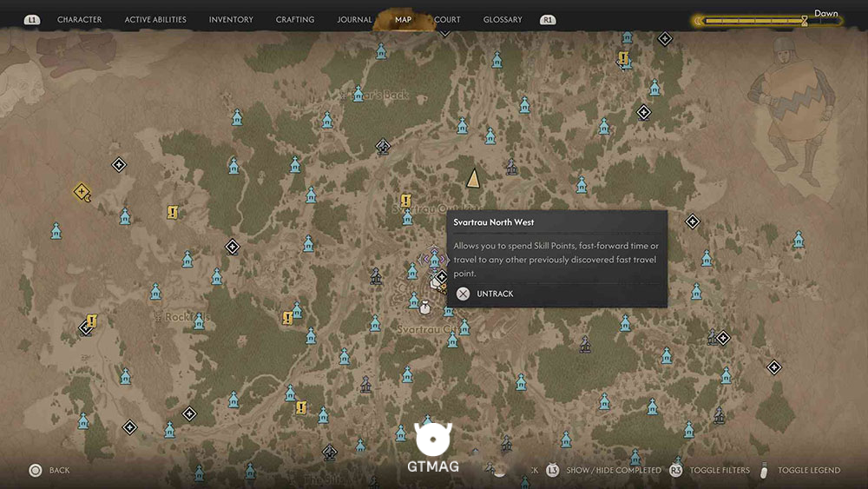Click the R1 next-tab bumper icon

click(548, 20)
